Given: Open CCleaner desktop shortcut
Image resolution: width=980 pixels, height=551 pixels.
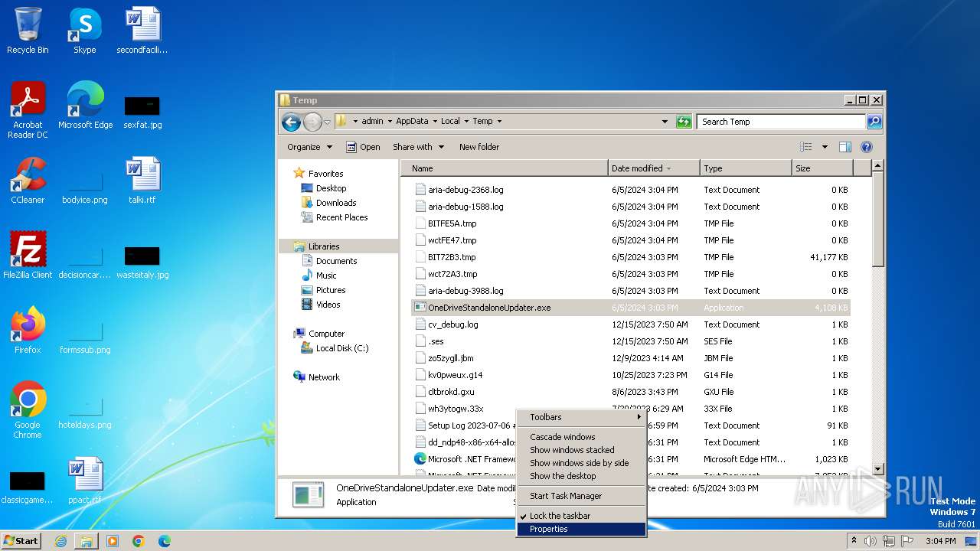Looking at the screenshot, I should 28,180.
